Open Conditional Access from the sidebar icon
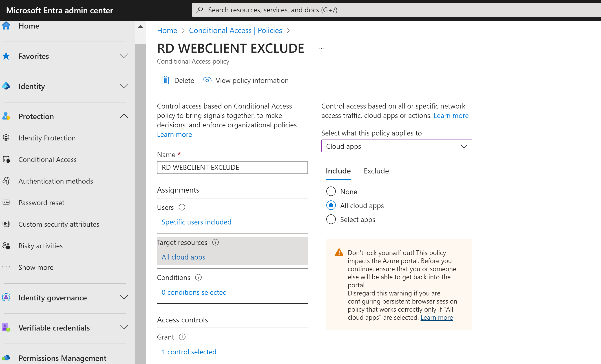The image size is (601, 364). [x=6, y=159]
